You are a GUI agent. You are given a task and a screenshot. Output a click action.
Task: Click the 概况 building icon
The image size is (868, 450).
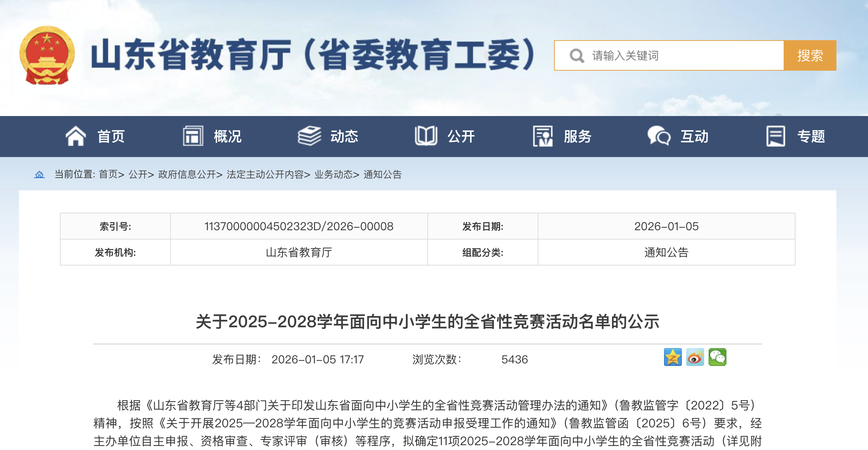(193, 136)
